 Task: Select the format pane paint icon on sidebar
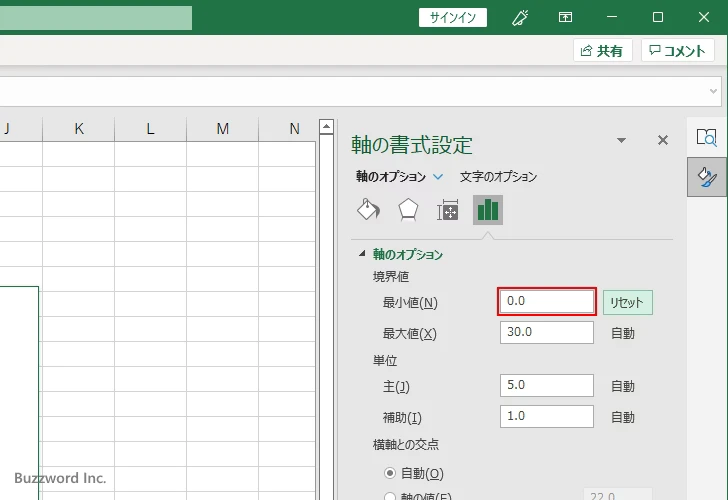[707, 177]
